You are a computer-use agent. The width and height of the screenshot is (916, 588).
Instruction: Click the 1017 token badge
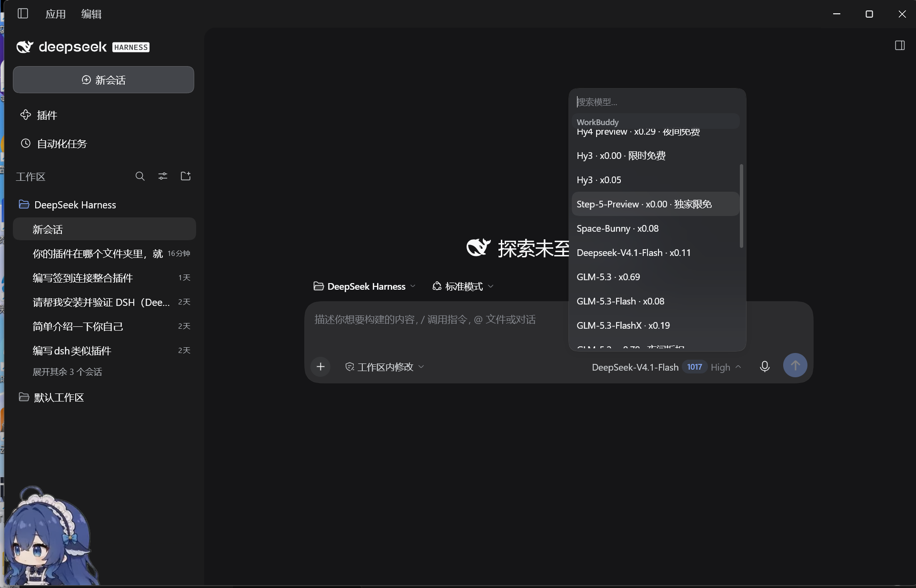[x=694, y=367]
